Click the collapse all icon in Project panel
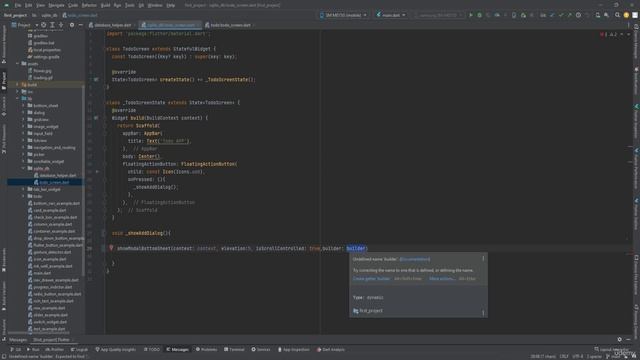This screenshot has height=360, width=640. click(61, 25)
